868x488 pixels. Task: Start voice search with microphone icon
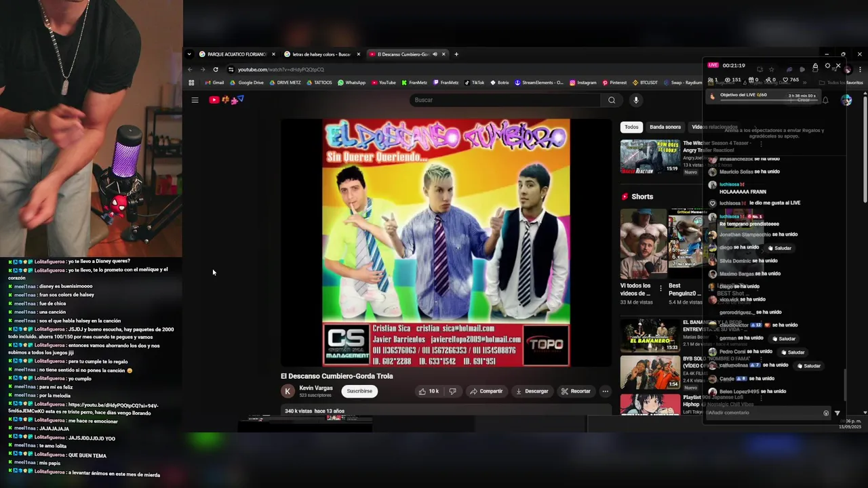pos(635,100)
